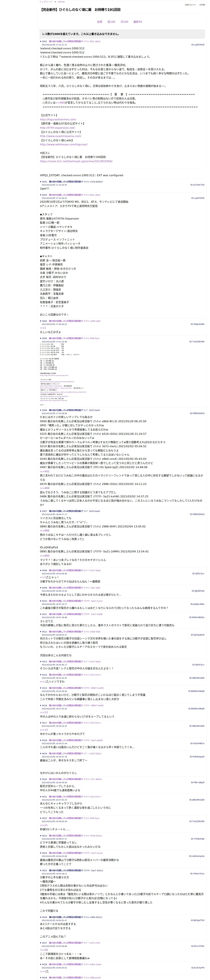Open the dropdown arrow of post 0008

[41, 571]
